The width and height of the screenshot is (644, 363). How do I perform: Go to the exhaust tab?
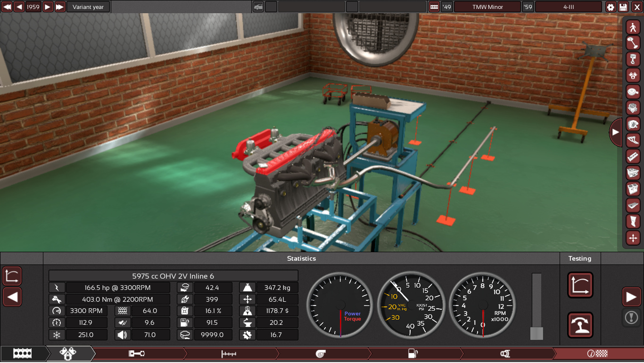coord(505,354)
